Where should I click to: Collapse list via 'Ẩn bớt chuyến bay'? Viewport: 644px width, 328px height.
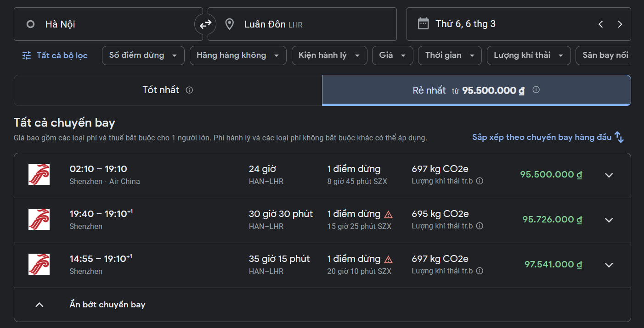107,305
